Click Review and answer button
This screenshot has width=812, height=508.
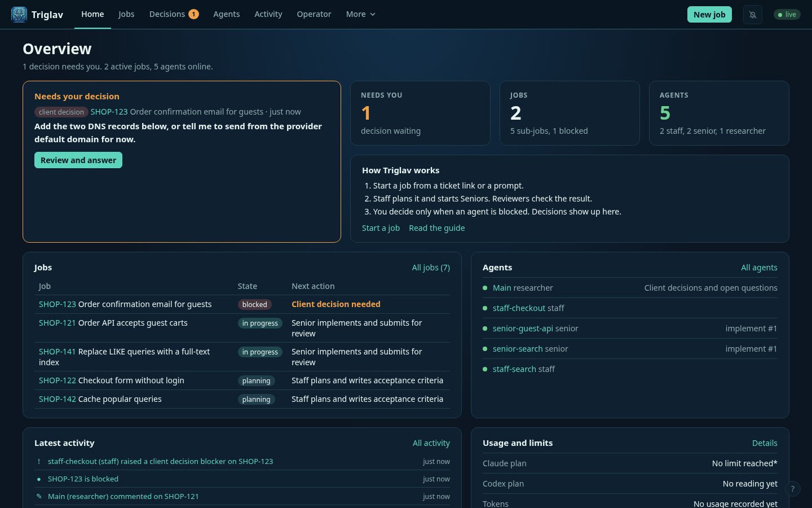tap(78, 160)
